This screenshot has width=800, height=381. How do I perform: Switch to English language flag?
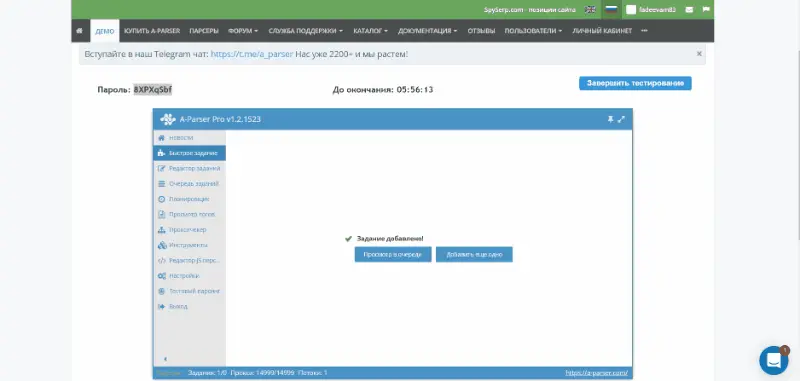(590, 10)
